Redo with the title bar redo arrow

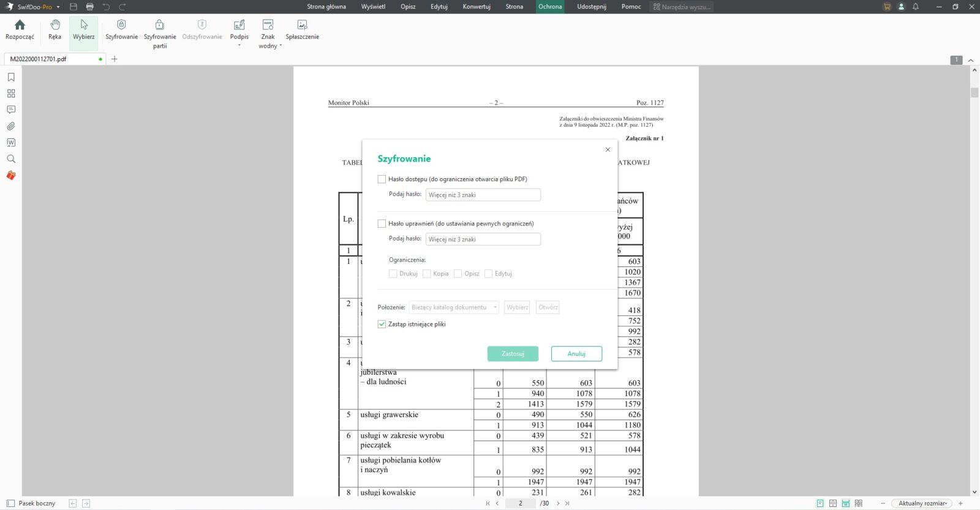123,7
